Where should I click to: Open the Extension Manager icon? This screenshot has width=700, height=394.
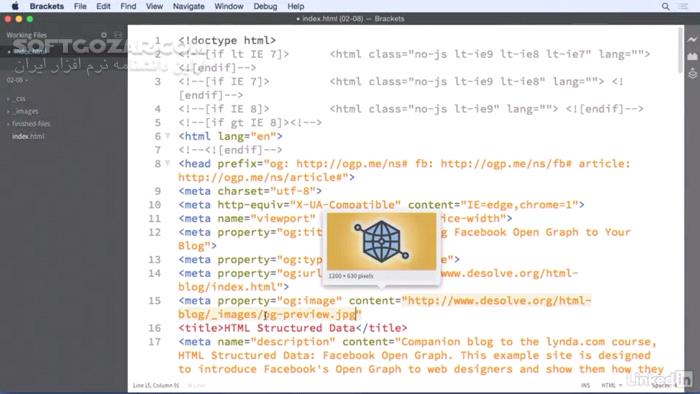pyautogui.click(x=692, y=56)
